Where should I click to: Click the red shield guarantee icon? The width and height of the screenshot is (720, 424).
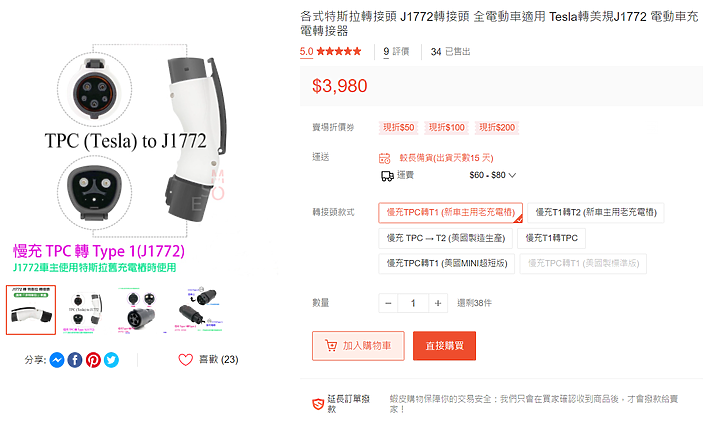pos(318,404)
